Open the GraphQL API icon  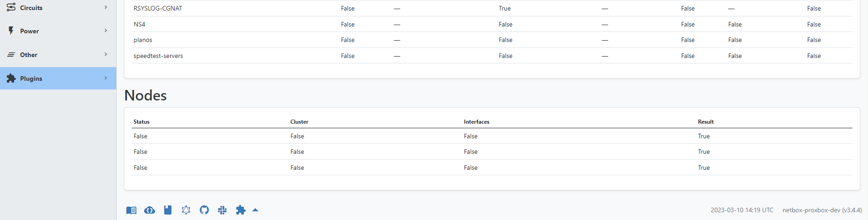click(x=186, y=210)
